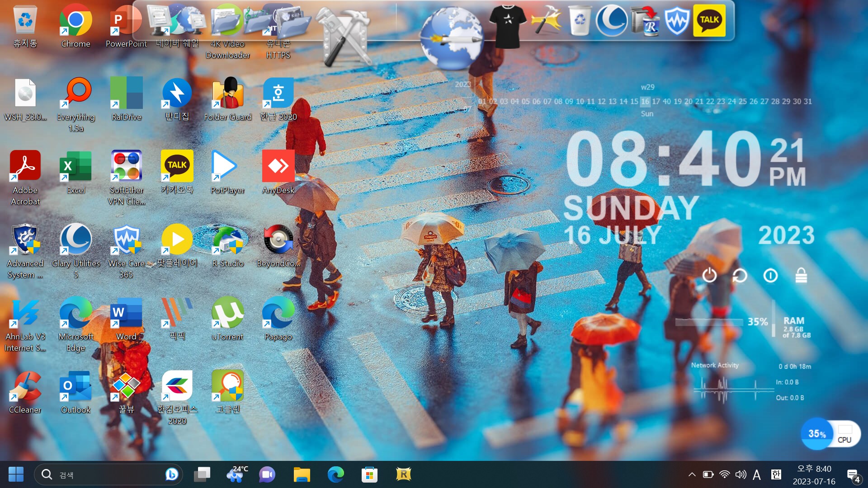Open the Folder Guard shortcut

click(227, 99)
